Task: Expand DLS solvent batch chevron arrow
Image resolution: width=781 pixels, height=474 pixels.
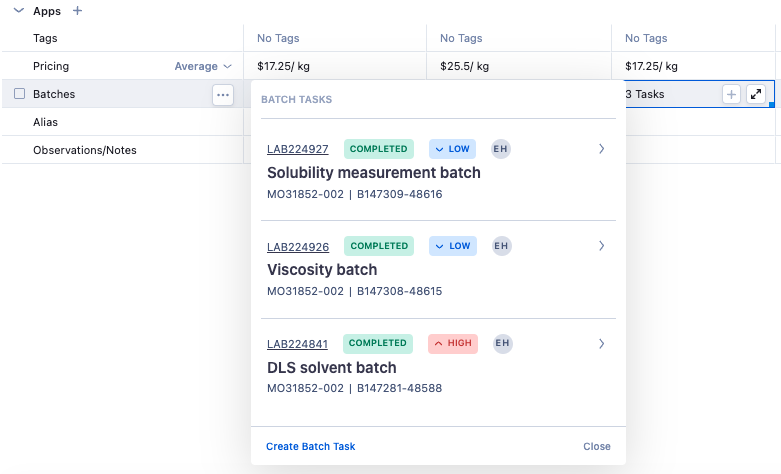Action: [601, 343]
